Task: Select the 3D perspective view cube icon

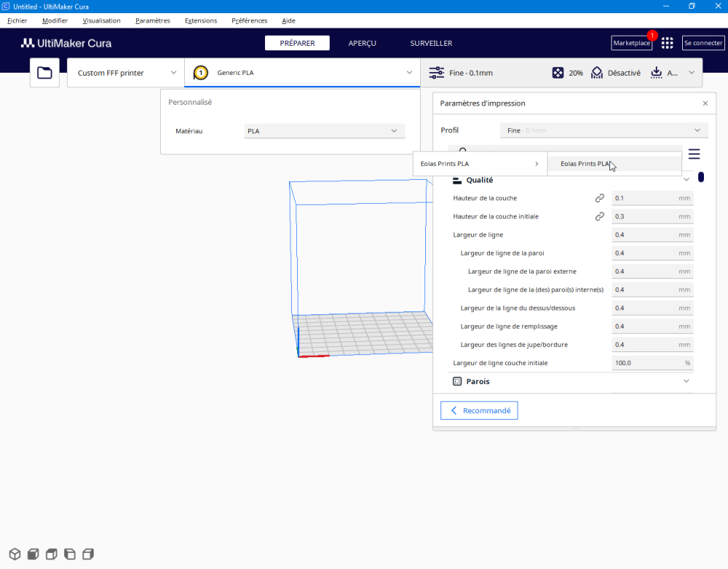Action: point(15,554)
